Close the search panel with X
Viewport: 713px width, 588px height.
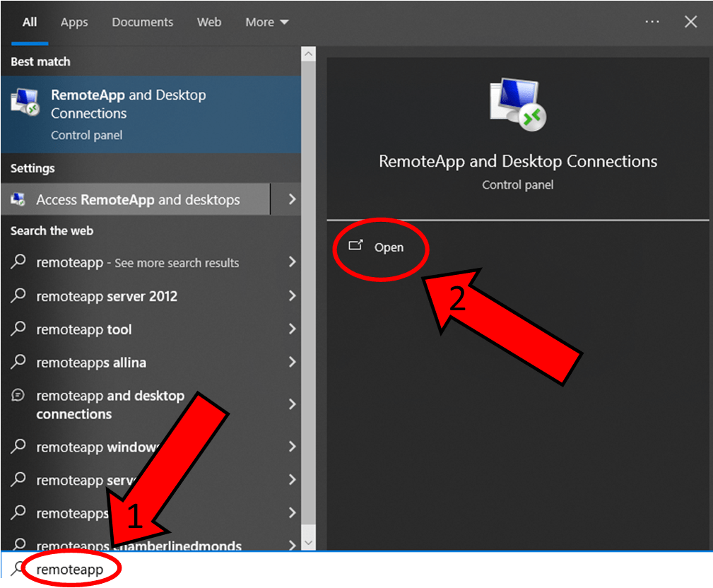pyautogui.click(x=690, y=21)
